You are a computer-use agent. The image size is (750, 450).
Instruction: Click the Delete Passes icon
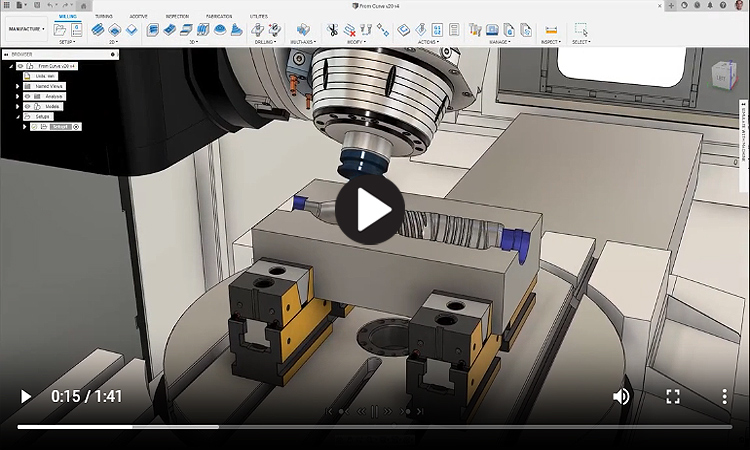coord(350,30)
